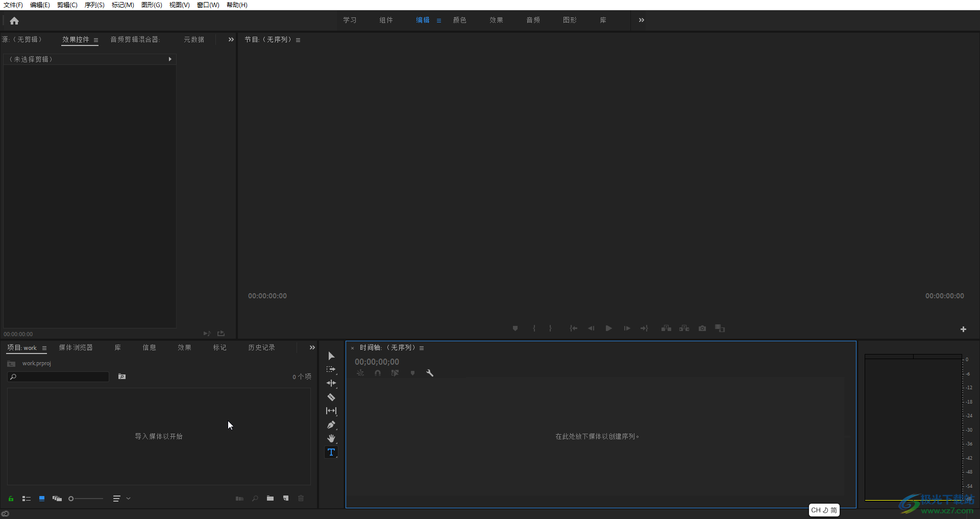
Task: Open the Program monitor panel menu
Action: (x=298, y=40)
